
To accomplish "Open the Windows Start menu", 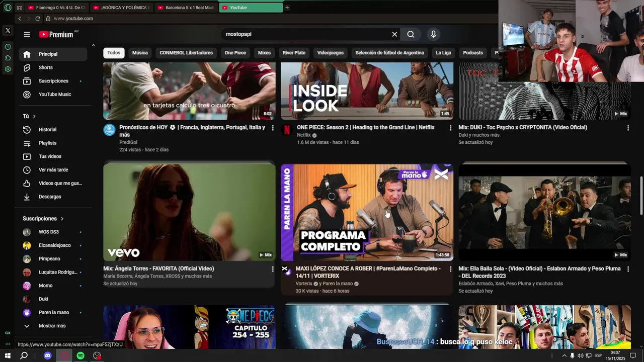I will click(8, 355).
